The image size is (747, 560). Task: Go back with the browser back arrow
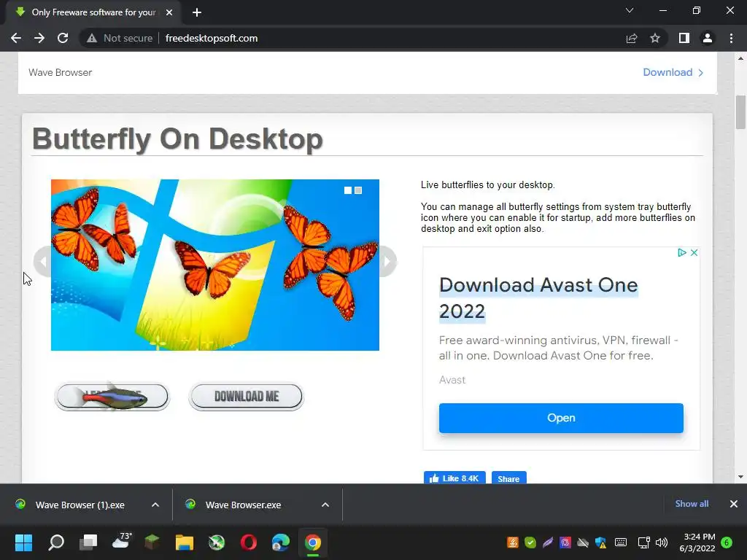pyautogui.click(x=16, y=38)
